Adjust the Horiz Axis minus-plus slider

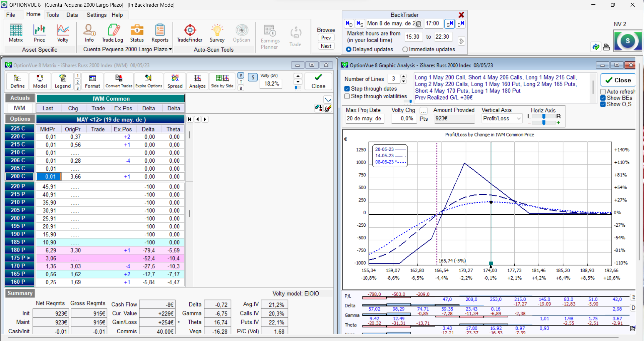pos(543,123)
